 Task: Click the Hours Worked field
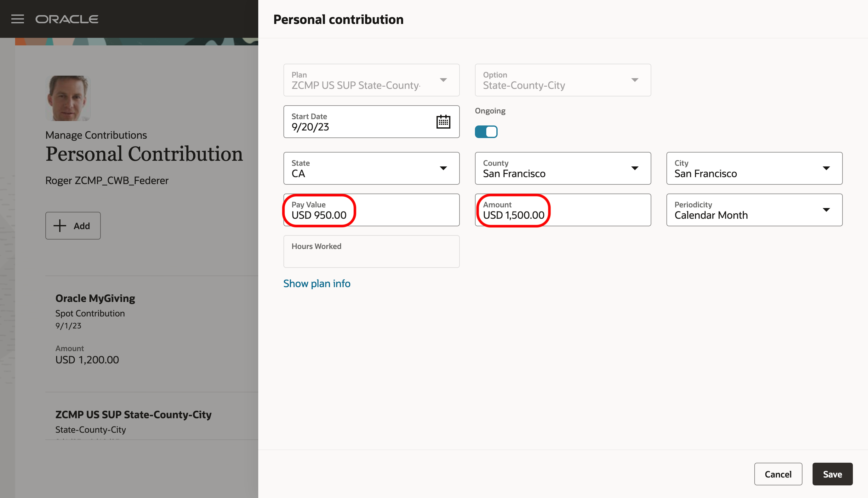371,252
